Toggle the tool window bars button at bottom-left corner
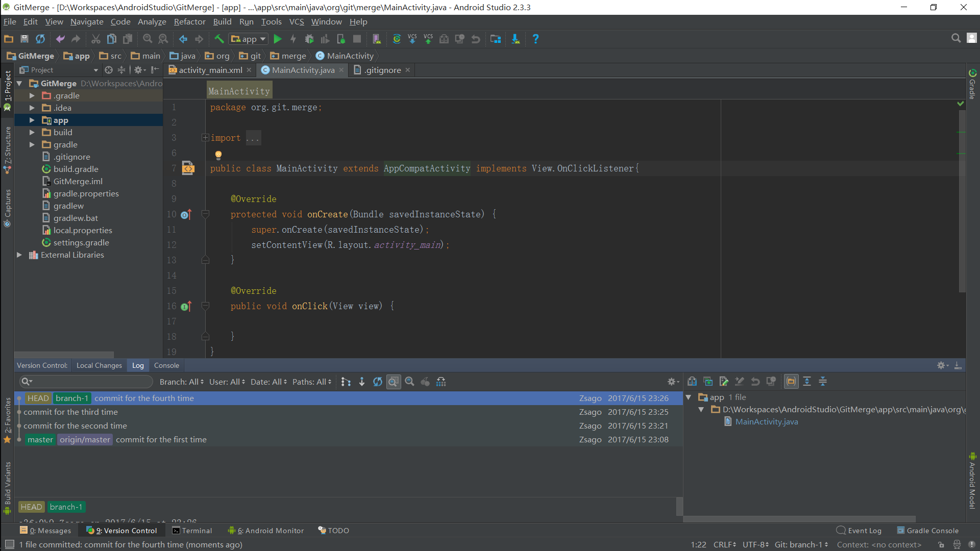Screen dimensions: 980x551 9,544
